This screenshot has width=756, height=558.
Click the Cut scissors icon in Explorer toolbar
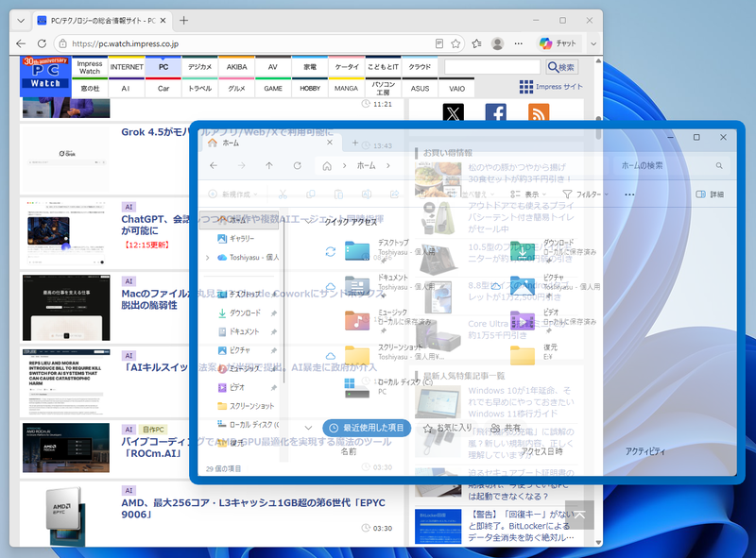[283, 194]
